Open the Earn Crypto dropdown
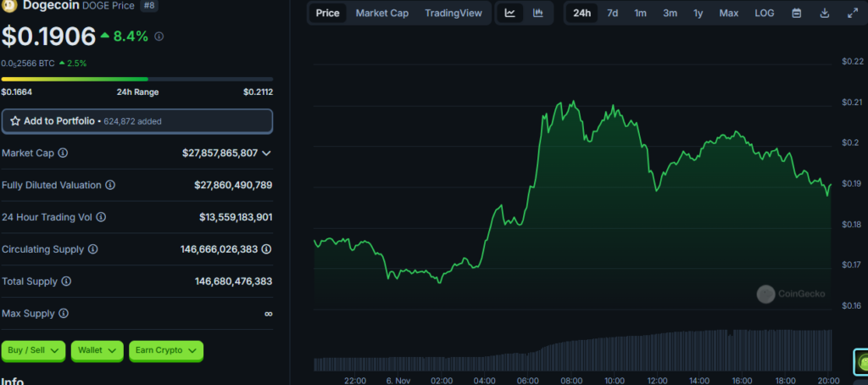 (166, 350)
